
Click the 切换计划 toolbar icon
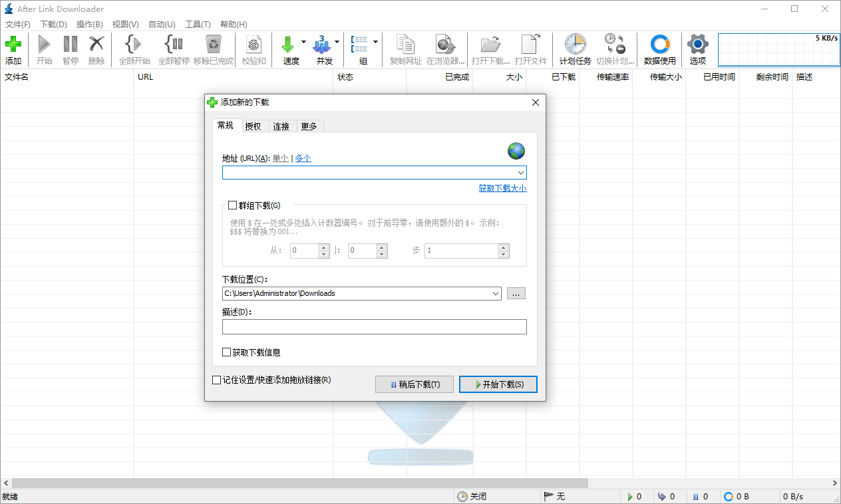tap(615, 45)
